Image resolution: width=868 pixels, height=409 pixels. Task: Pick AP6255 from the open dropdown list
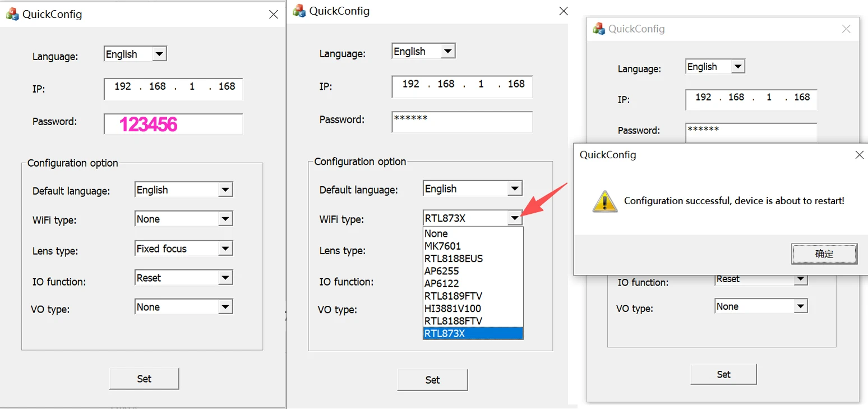coord(442,271)
